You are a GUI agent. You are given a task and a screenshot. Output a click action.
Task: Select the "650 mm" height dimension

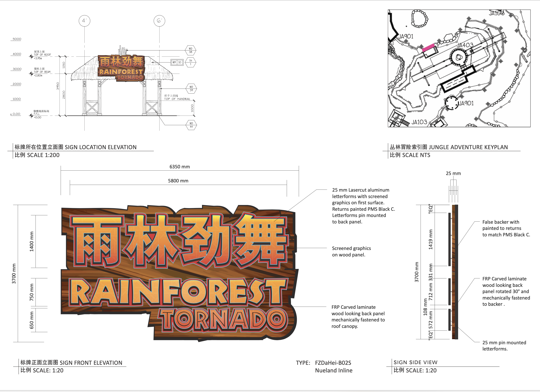tap(31, 320)
